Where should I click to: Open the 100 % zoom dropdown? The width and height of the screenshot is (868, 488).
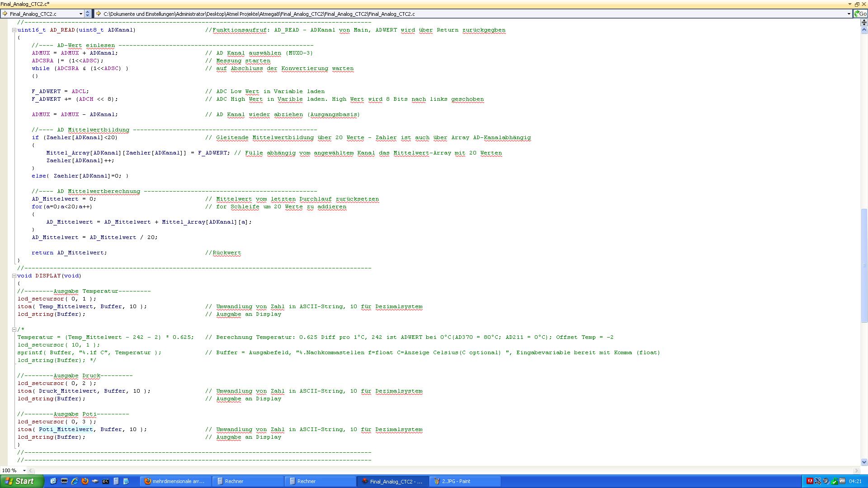pos(24,470)
